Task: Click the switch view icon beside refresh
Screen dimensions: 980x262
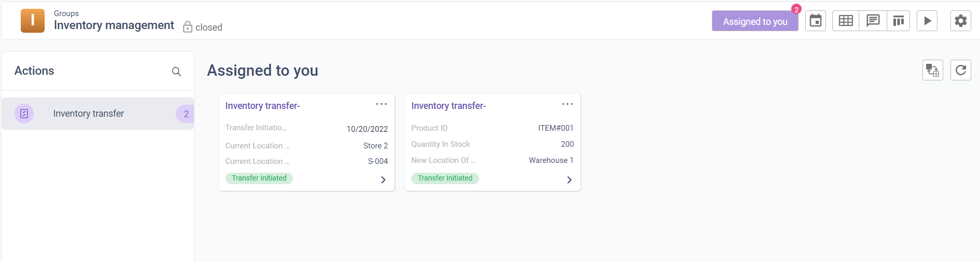Action: tap(932, 70)
